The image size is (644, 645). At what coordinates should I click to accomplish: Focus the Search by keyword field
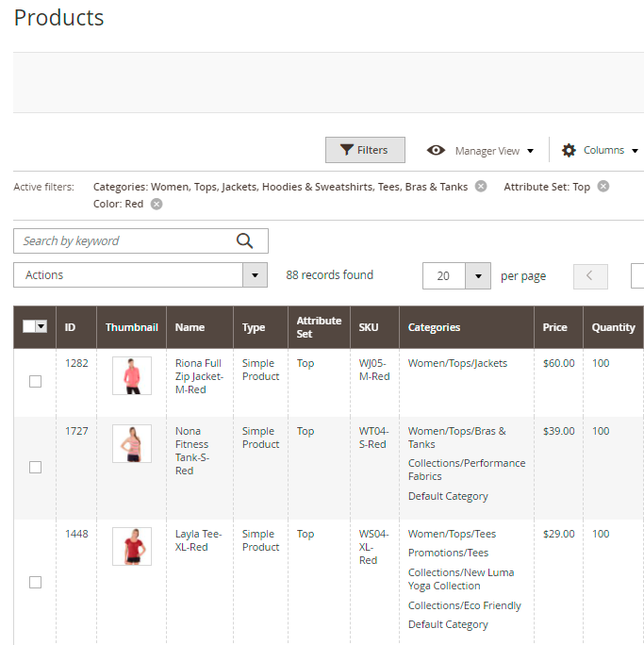[123, 241]
